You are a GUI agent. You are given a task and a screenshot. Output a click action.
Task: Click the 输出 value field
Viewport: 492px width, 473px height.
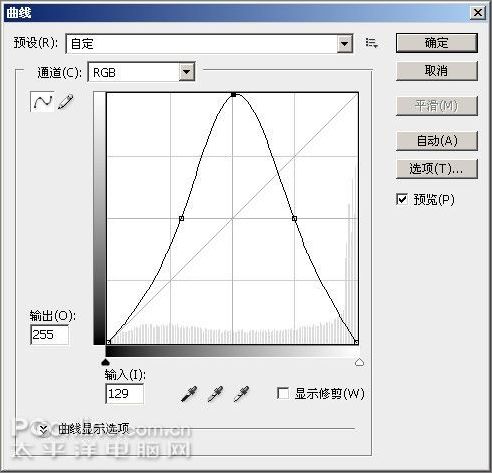(x=50, y=335)
